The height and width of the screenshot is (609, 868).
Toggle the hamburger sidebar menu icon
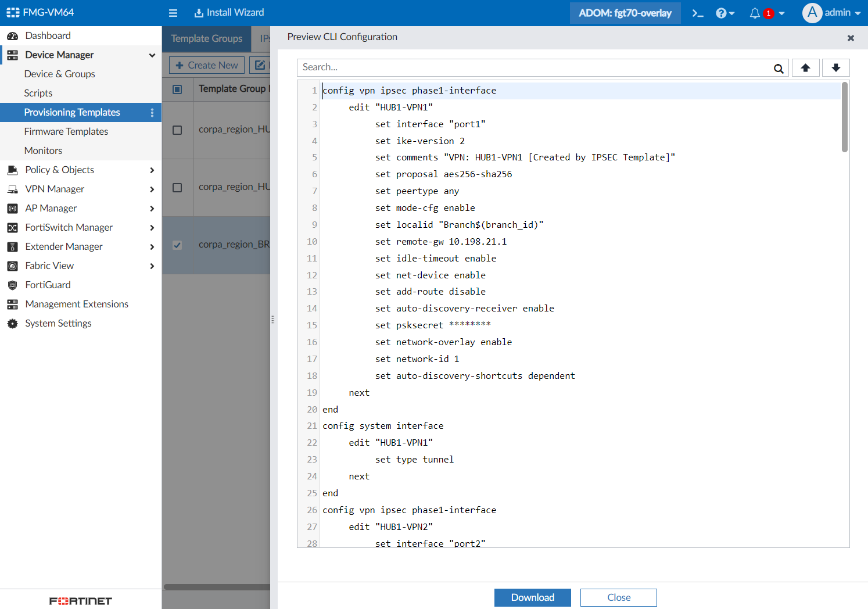pos(173,13)
